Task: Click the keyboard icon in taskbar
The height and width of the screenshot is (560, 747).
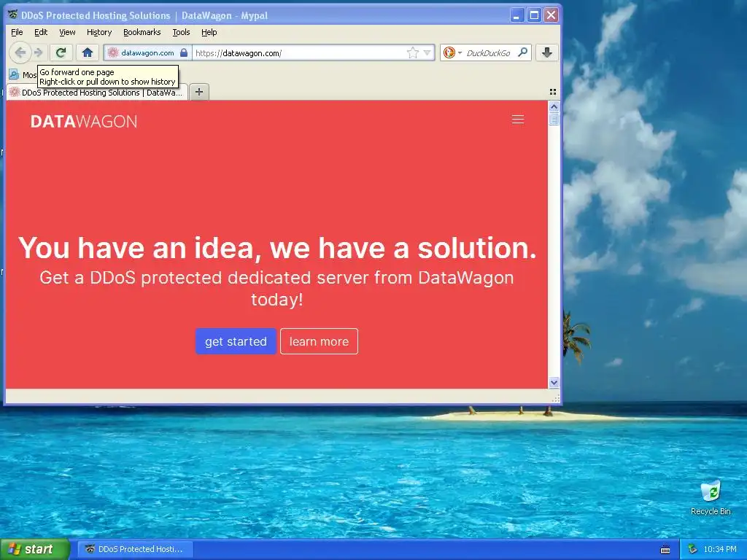Action: pos(665,550)
